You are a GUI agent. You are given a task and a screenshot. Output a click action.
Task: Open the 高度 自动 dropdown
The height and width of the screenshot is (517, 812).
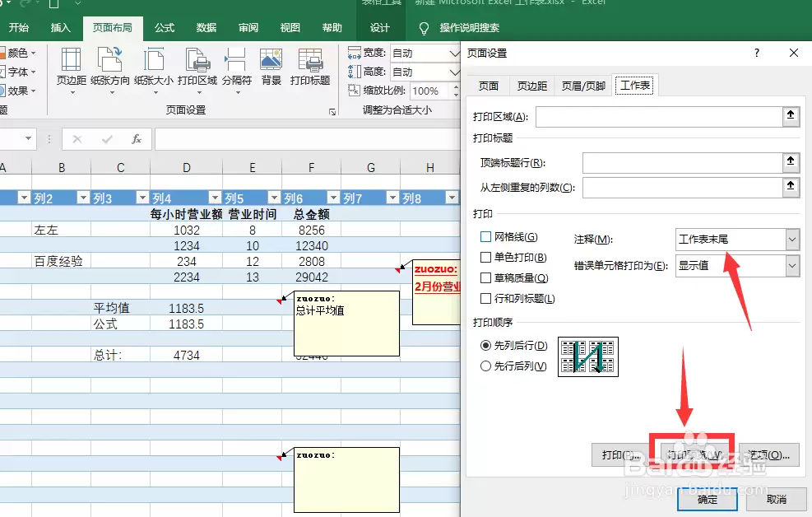click(453, 72)
